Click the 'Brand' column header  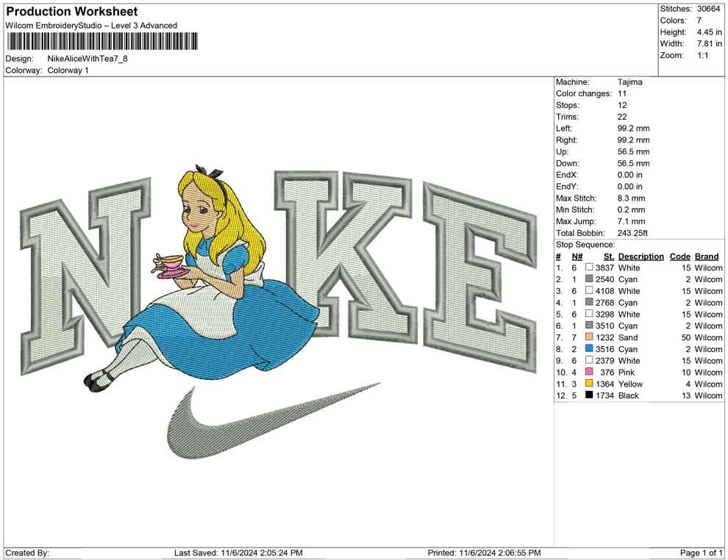[707, 256]
